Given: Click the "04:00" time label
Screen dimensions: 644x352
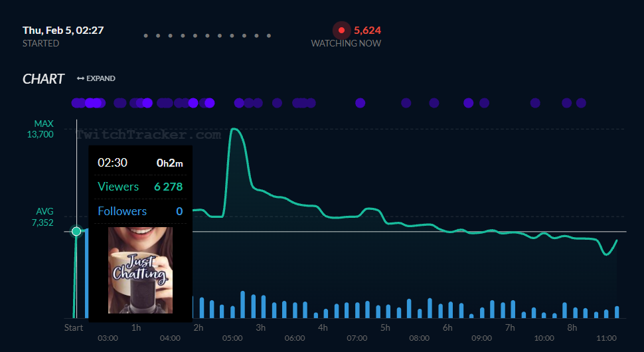Looking at the screenshot, I should pos(170,339).
